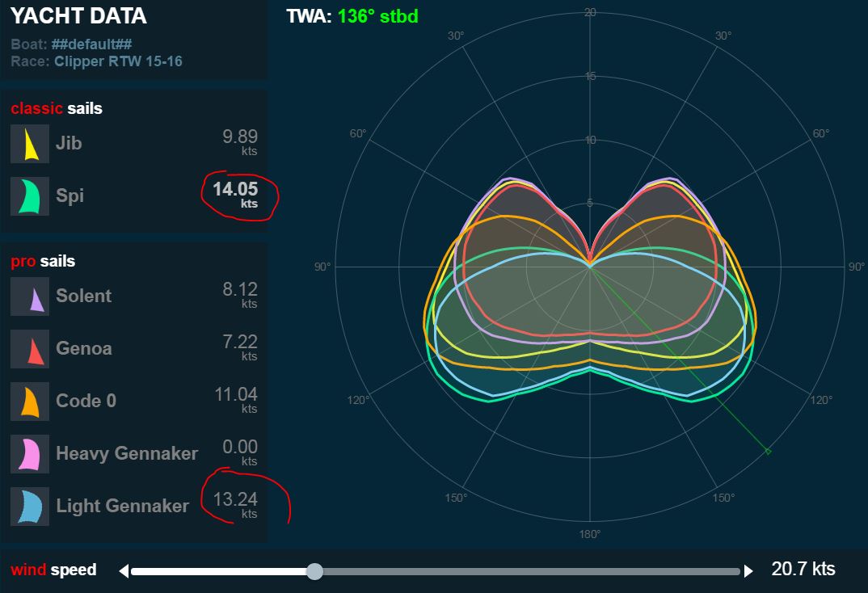Click the right 60° chart label

coord(821,134)
